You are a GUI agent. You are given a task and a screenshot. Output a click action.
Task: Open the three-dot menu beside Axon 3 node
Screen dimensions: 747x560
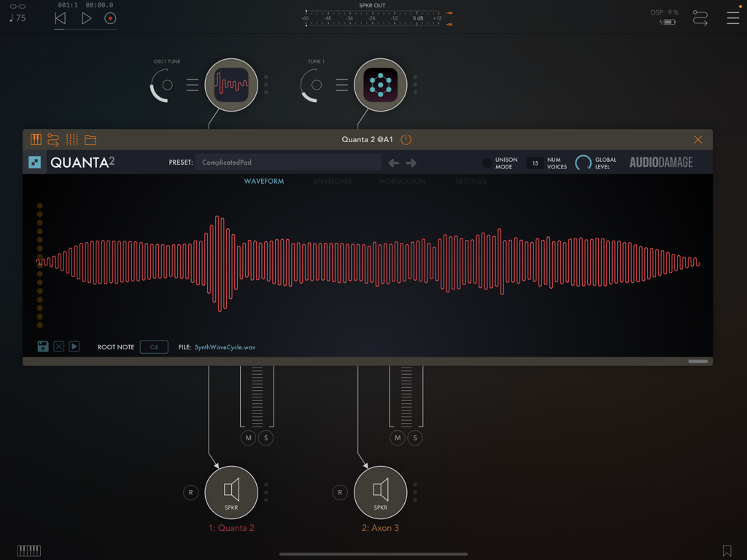[x=415, y=85]
